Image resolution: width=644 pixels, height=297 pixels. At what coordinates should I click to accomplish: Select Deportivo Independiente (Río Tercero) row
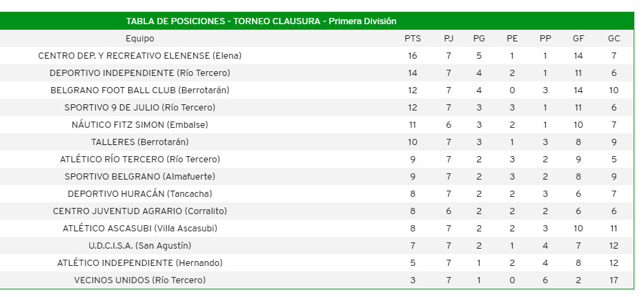[139, 73]
